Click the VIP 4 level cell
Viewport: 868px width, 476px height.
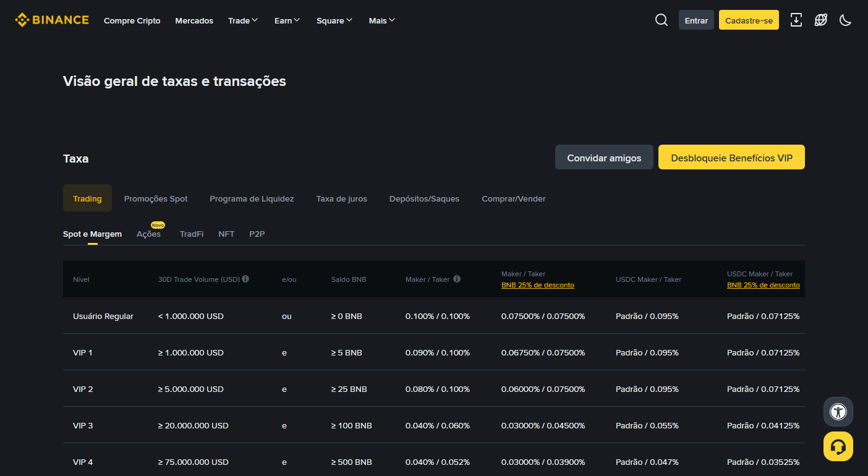83,462
